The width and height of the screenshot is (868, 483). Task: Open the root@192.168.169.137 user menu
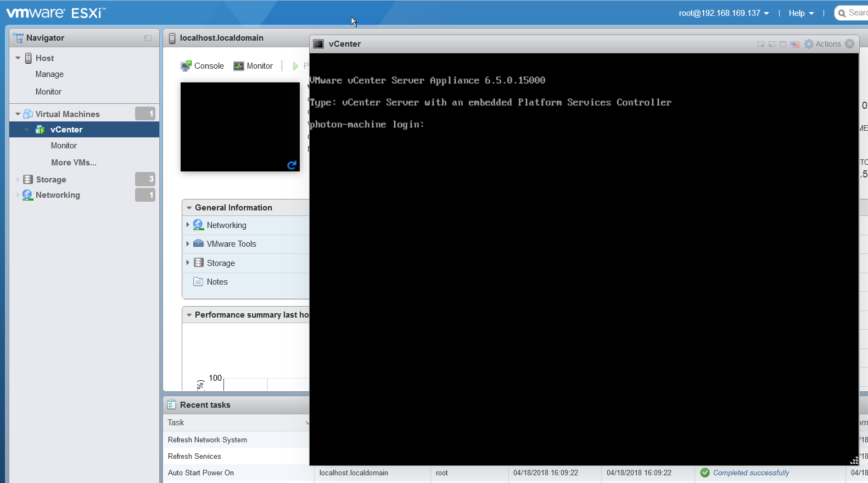[724, 13]
